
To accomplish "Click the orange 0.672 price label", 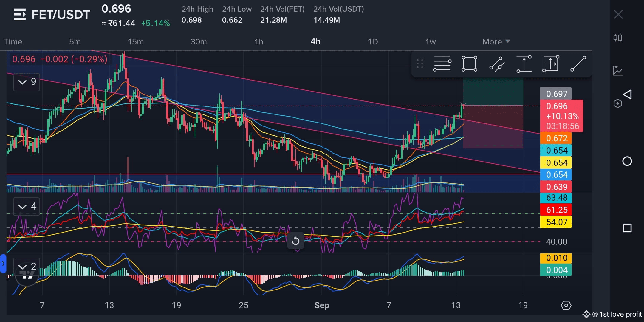I will (556, 138).
